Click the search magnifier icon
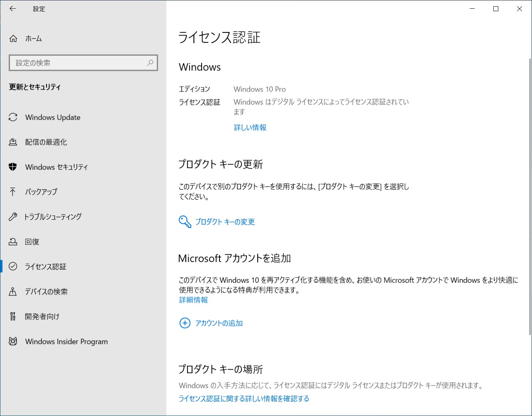 150,63
